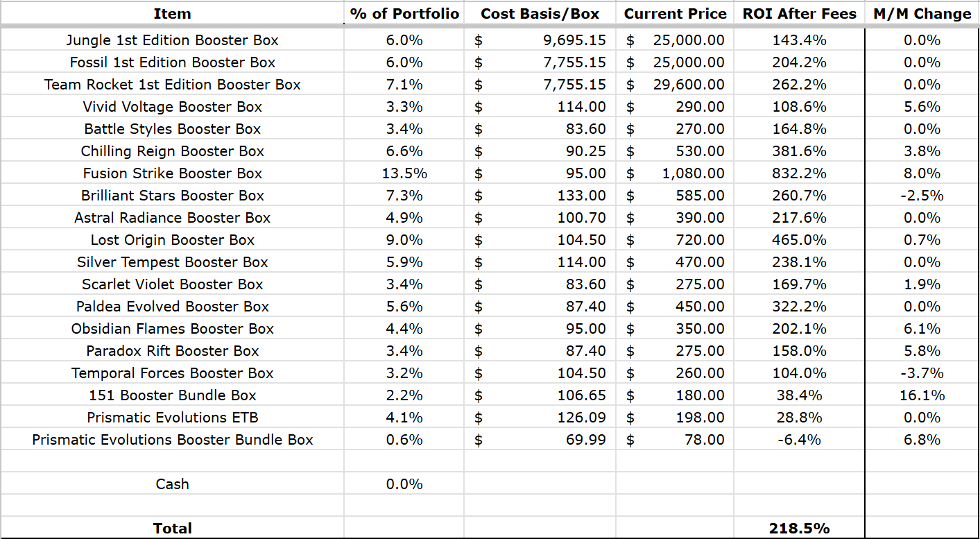Select the "Obsidian Flames Booster Box" item
The image size is (980, 539).
(172, 329)
